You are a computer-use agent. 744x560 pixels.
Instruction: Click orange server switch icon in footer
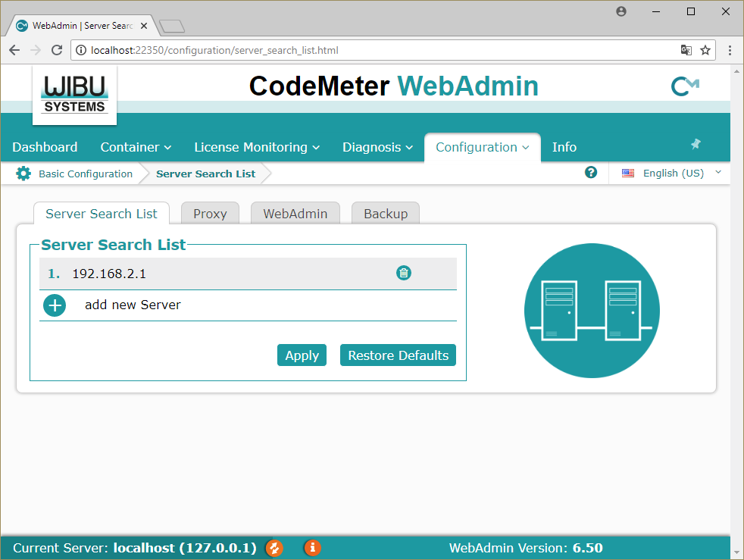[x=274, y=548]
